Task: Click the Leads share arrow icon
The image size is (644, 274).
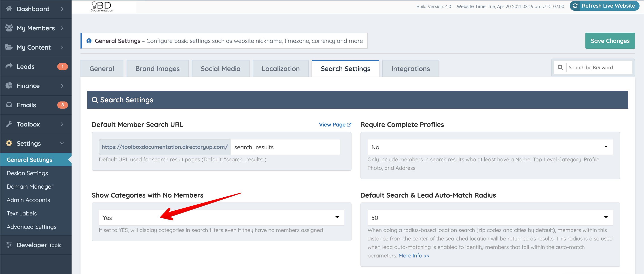Action: 9,66
